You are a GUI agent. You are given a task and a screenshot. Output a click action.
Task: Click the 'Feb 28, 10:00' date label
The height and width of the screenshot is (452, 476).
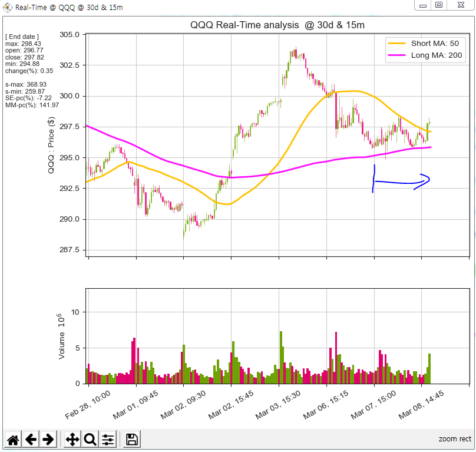click(88, 405)
